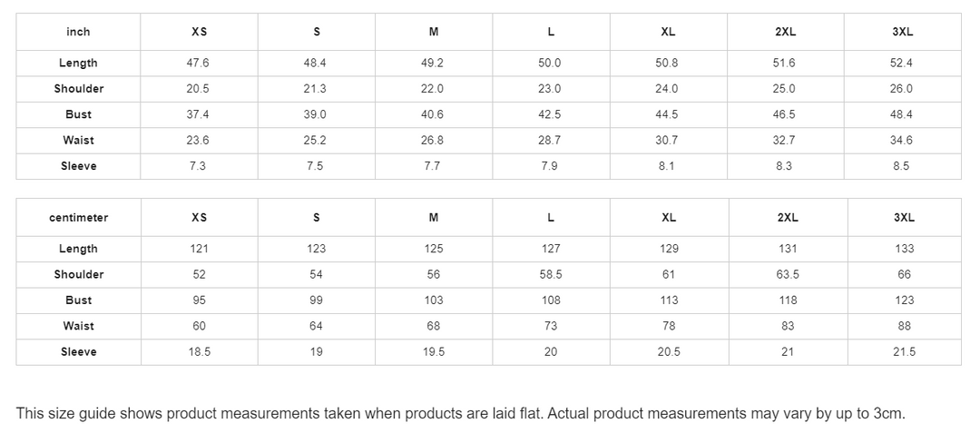Click the centimeter shoulder value 58.5
This screenshot has width=980, height=433.
(551, 274)
